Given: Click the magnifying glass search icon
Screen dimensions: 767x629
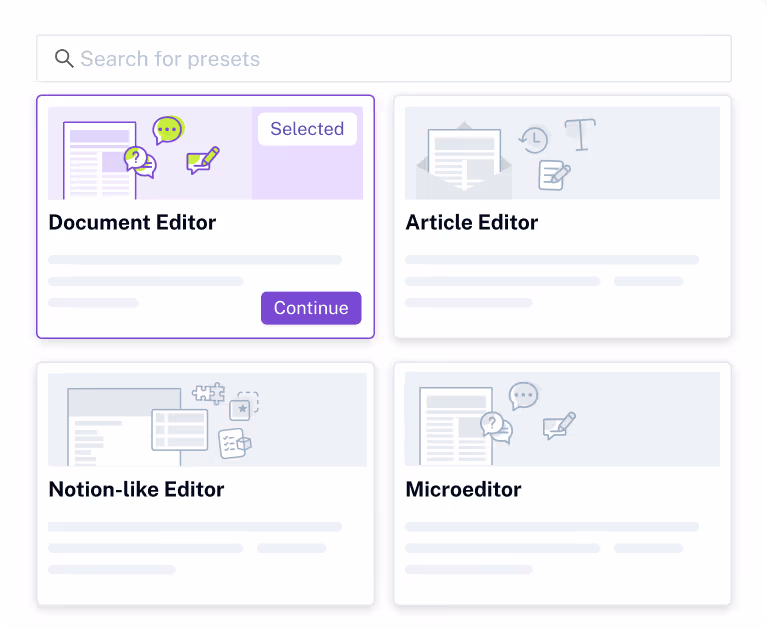Looking at the screenshot, I should [x=64, y=59].
